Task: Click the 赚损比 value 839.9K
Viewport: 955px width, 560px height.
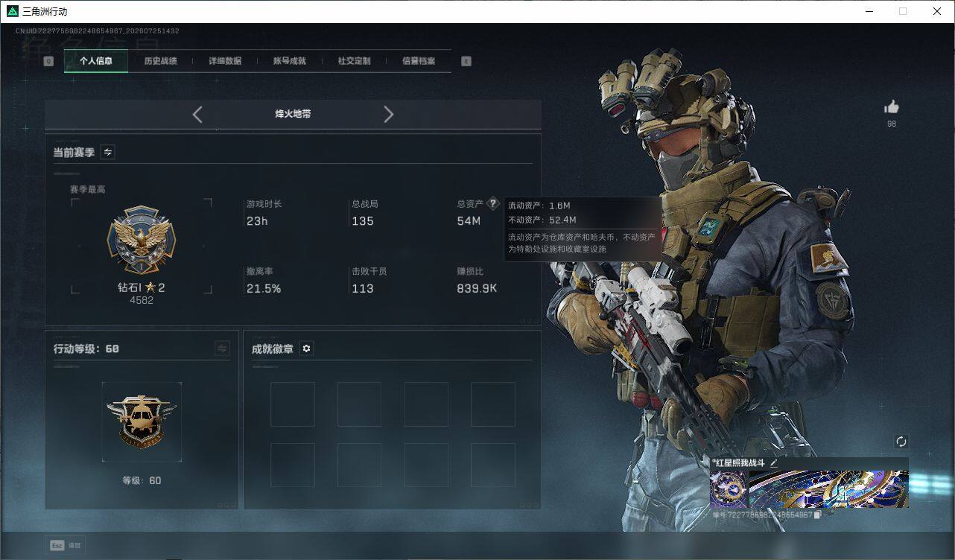Action: click(477, 288)
